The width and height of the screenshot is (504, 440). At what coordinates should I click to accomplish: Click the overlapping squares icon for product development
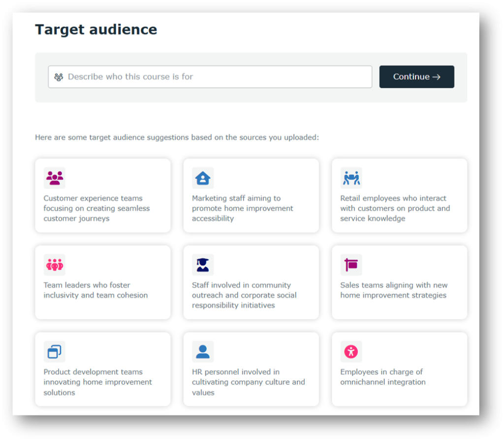54,351
